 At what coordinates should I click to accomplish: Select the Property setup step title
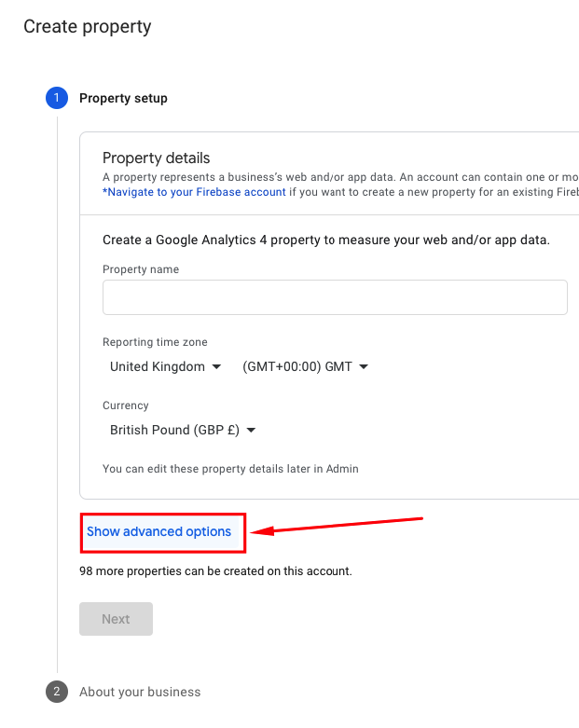[123, 98]
